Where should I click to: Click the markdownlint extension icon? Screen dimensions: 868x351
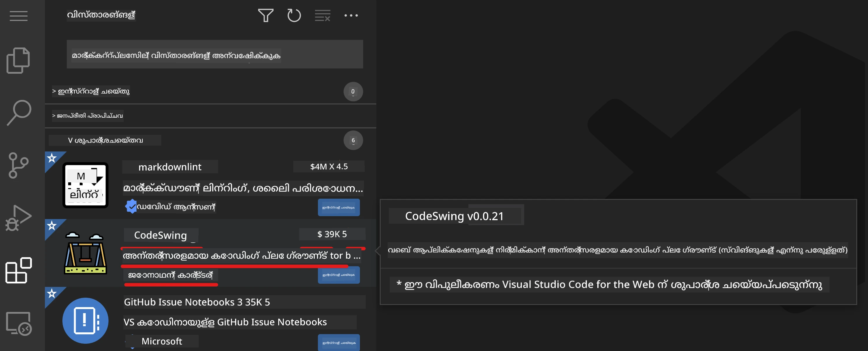tap(85, 185)
